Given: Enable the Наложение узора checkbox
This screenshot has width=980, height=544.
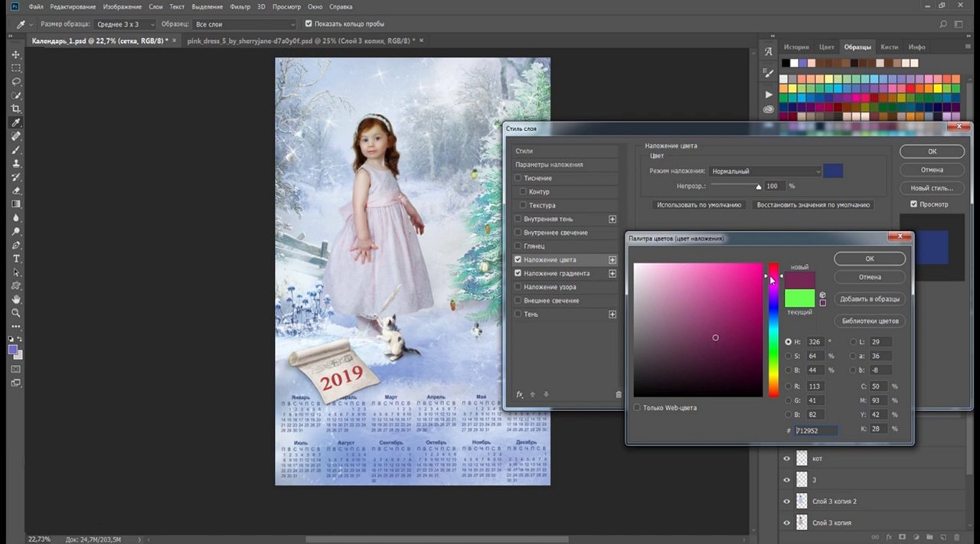Looking at the screenshot, I should click(518, 287).
